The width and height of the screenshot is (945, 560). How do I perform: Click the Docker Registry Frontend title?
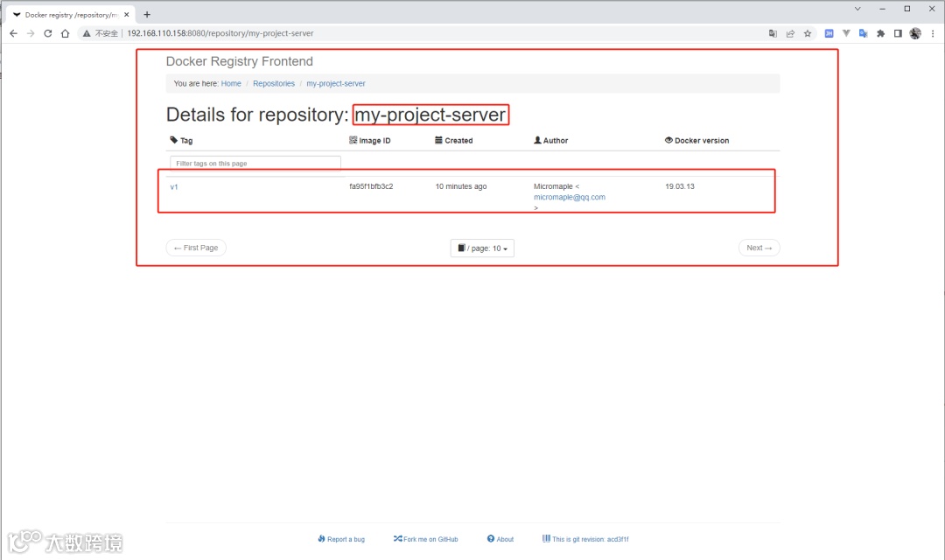pyautogui.click(x=239, y=61)
